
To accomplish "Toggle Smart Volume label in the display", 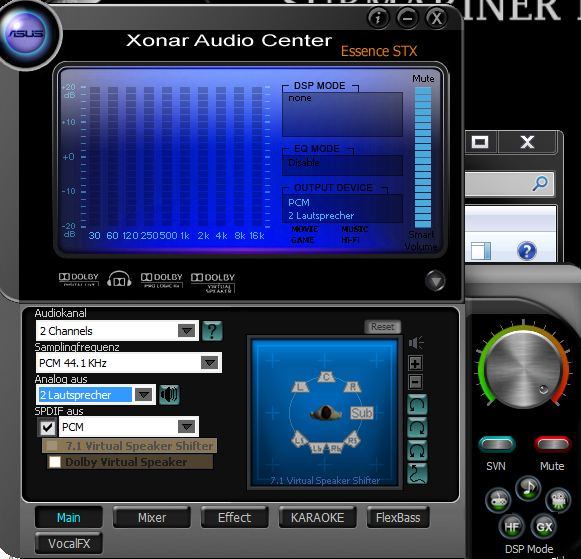I will pyautogui.click(x=421, y=240).
